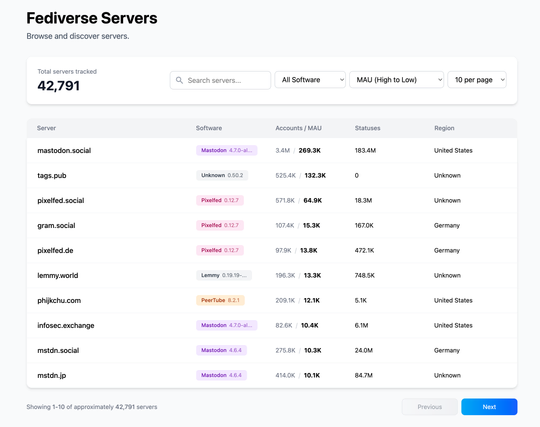Screen dimensions: 540x427
Task: Click United States region for mastodon.social
Action: pos(453,150)
